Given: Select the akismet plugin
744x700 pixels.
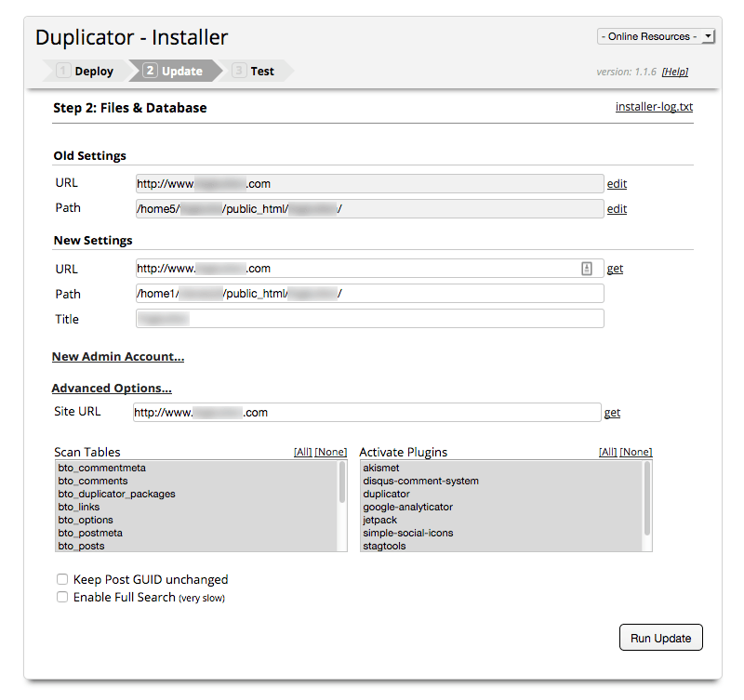Looking at the screenshot, I should pyautogui.click(x=501, y=468).
